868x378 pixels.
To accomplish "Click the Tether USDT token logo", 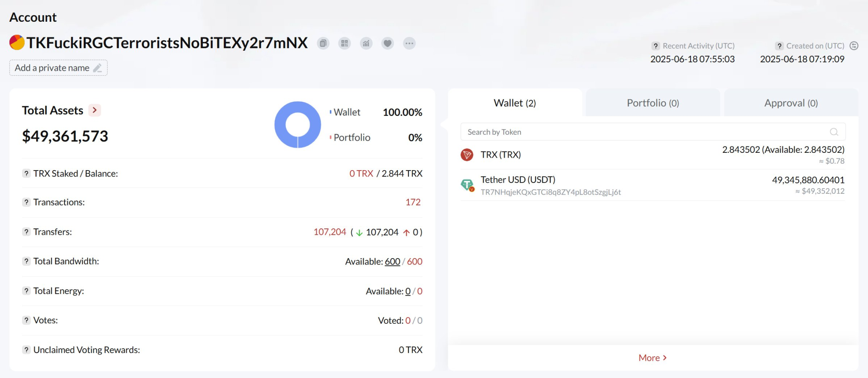I will coord(467,185).
